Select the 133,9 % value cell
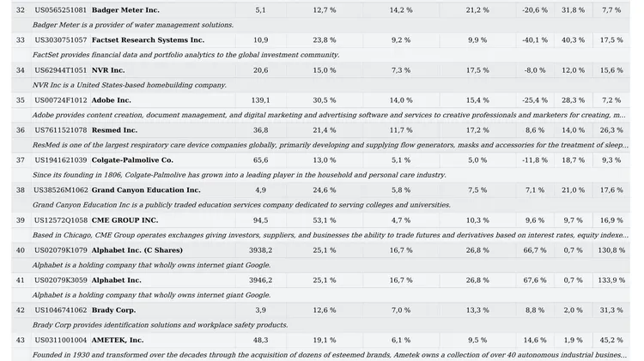644x361 pixels. tap(611, 280)
